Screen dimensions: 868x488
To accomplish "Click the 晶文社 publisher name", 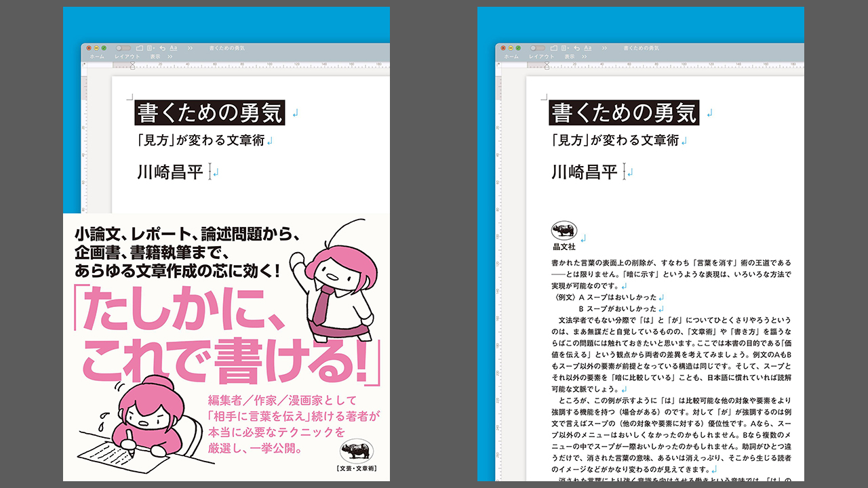I will 564,247.
